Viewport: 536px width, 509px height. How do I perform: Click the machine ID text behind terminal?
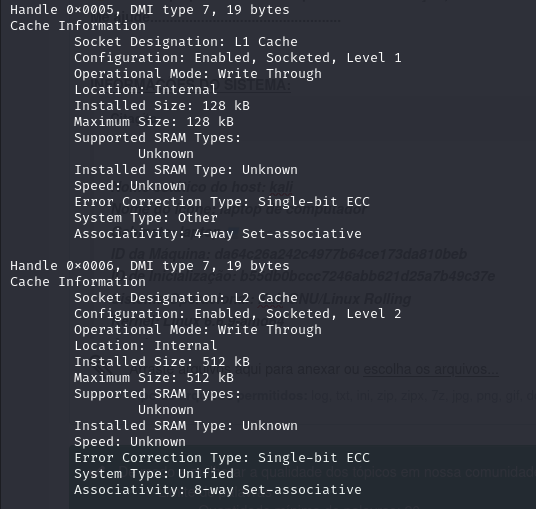click(x=289, y=254)
